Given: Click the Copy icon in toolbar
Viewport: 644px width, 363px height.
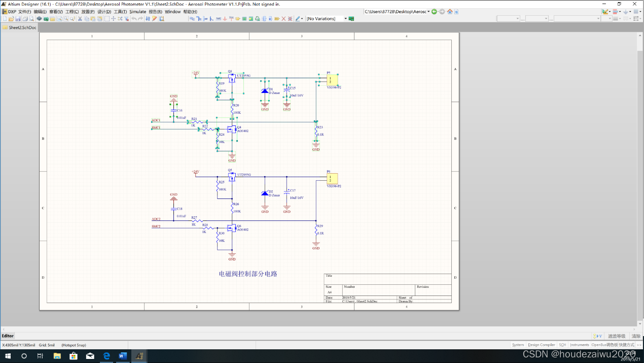Looking at the screenshot, I should [86, 19].
